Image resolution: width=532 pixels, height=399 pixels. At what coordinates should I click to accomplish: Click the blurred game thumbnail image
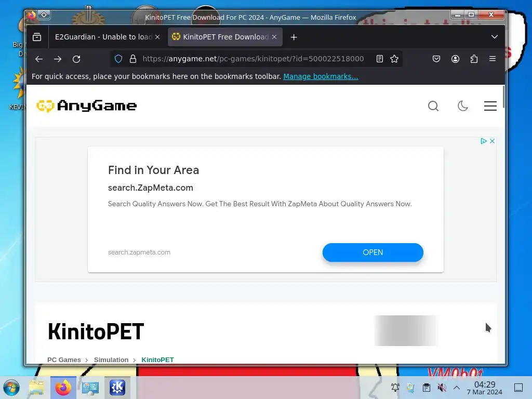click(405, 330)
